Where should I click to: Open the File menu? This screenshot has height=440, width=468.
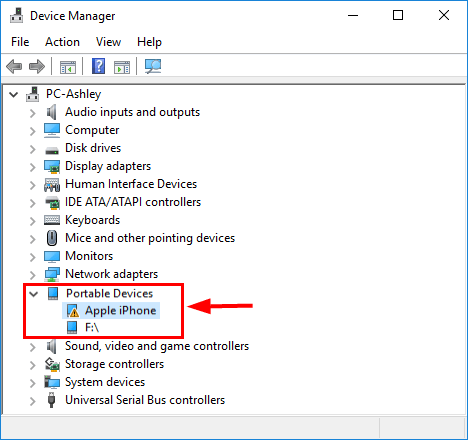[20, 42]
